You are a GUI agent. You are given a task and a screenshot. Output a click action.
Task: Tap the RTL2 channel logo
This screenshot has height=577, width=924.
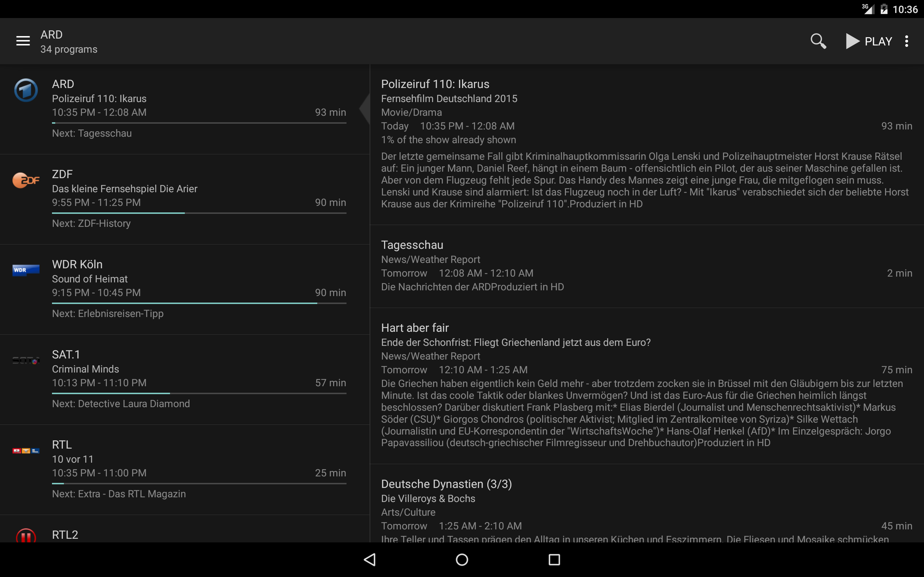(26, 535)
